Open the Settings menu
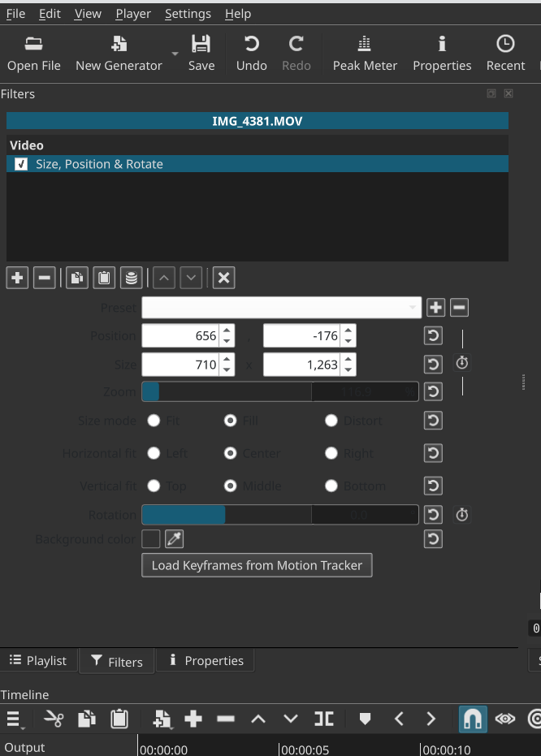The width and height of the screenshot is (541, 756). pyautogui.click(x=188, y=14)
